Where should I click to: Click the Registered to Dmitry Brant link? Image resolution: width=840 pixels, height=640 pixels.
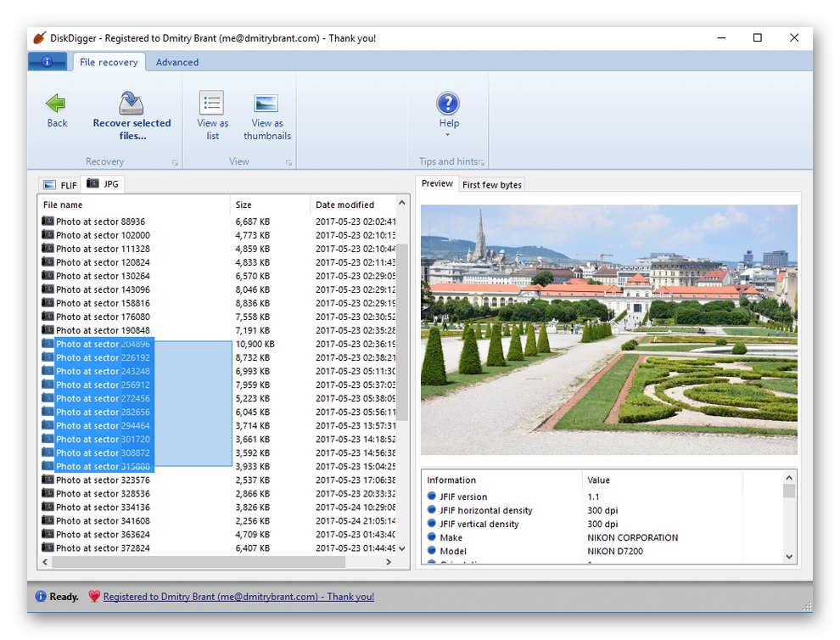coord(238,597)
